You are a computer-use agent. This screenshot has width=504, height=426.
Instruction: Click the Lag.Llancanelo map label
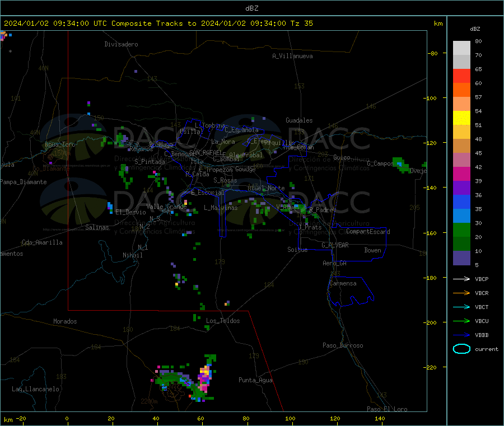click(x=35, y=389)
